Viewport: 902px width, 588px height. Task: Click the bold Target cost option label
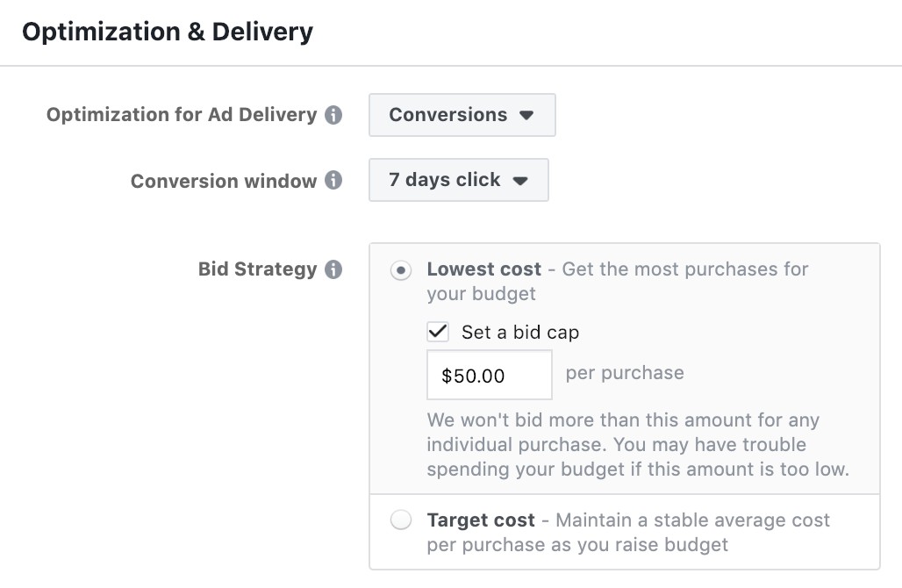coord(481,520)
